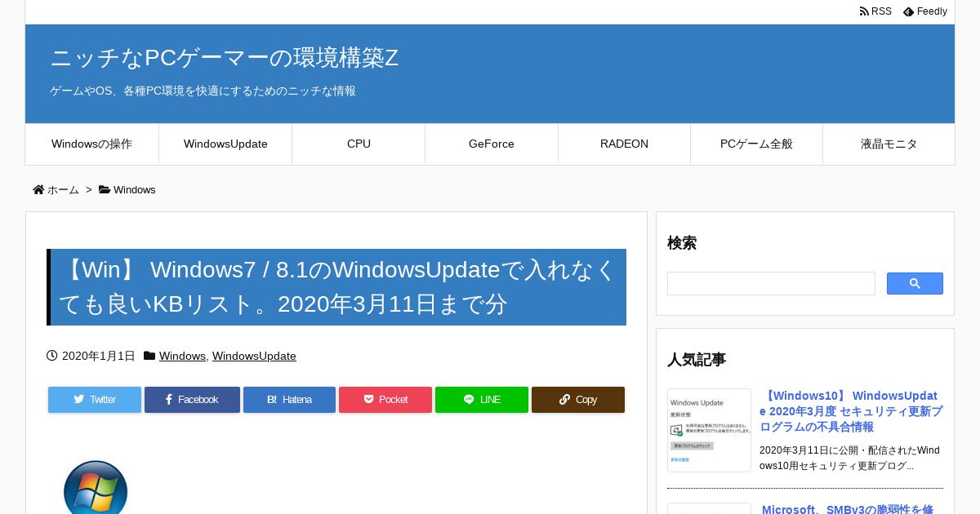Open the PCゲーム全般 menu item

coord(756,144)
